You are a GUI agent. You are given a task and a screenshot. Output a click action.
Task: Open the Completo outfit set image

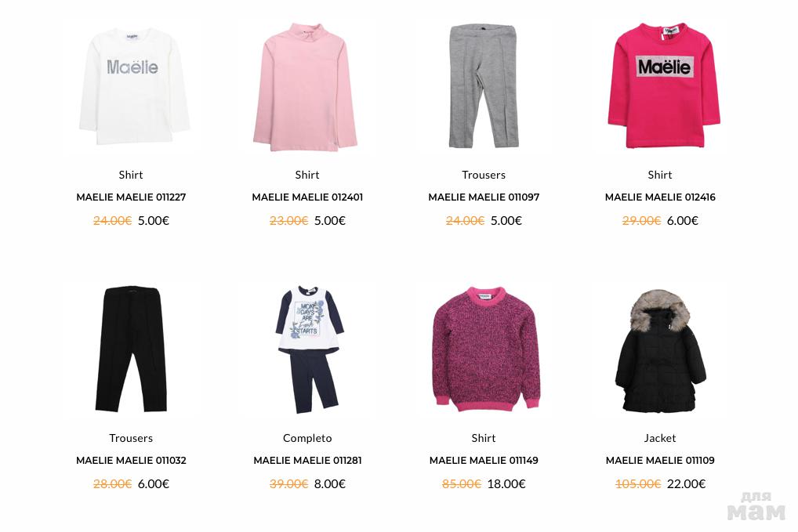[309, 349]
